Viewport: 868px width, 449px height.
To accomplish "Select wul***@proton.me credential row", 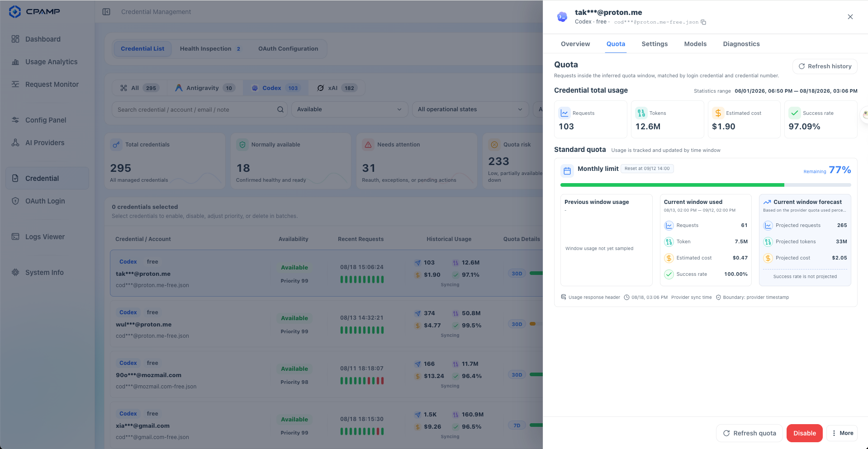I will (326, 324).
